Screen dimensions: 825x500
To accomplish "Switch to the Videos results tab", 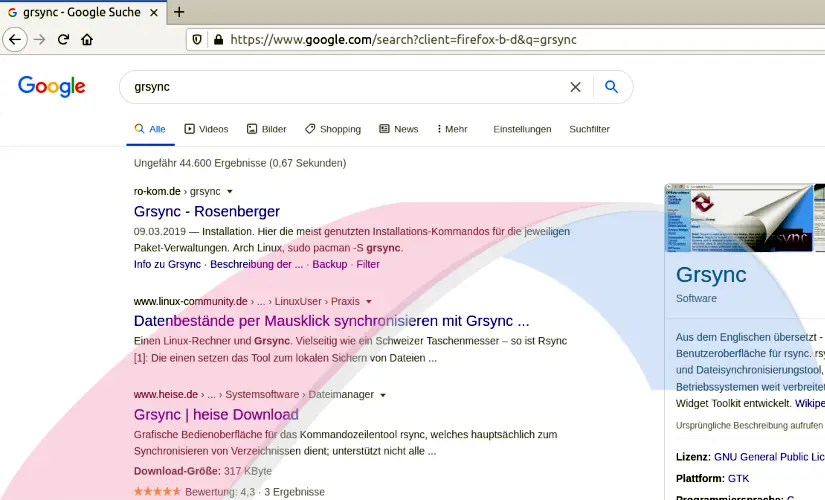I will (206, 129).
